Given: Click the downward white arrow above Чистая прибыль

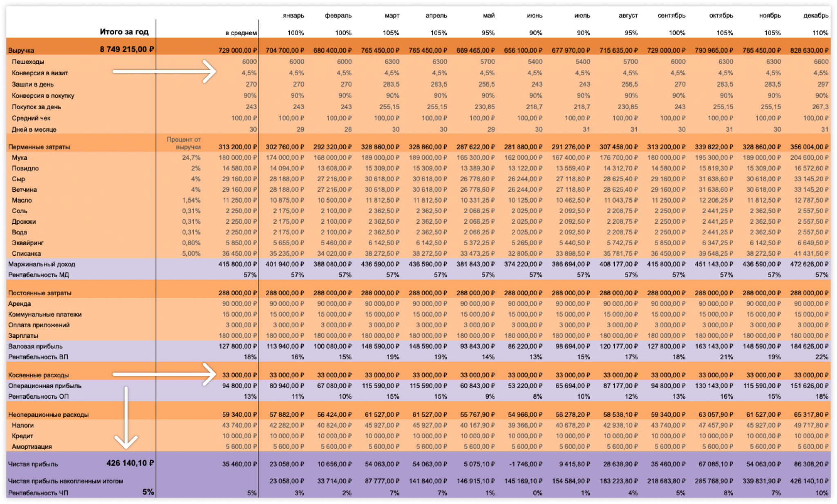Looking at the screenshot, I should 126,417.
